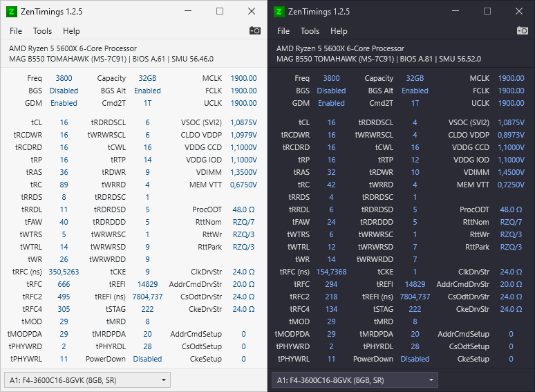
Task: Maximize the dark ZenTimings window
Action: coord(487,11)
